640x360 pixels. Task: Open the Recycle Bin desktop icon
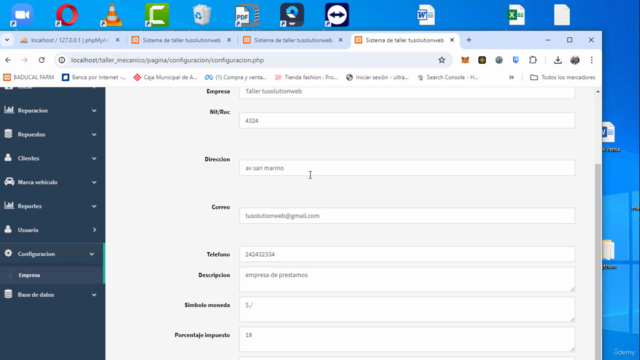tap(202, 15)
